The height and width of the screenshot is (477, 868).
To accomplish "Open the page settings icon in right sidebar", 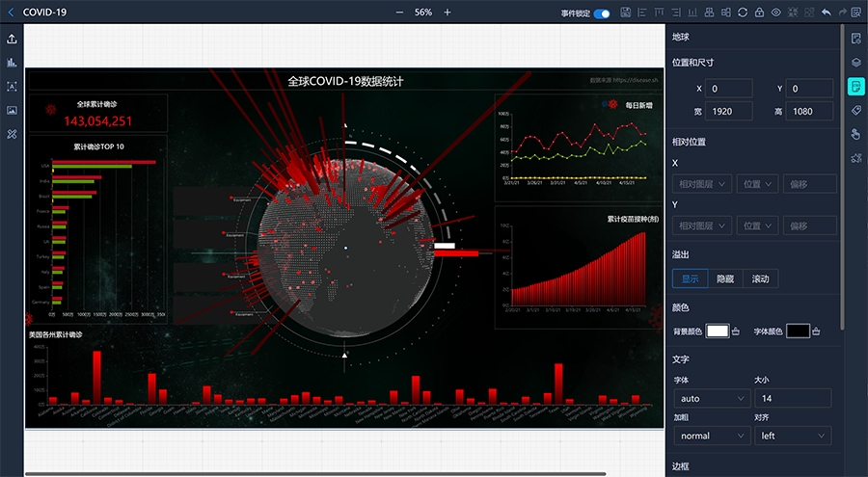I will tap(856, 39).
